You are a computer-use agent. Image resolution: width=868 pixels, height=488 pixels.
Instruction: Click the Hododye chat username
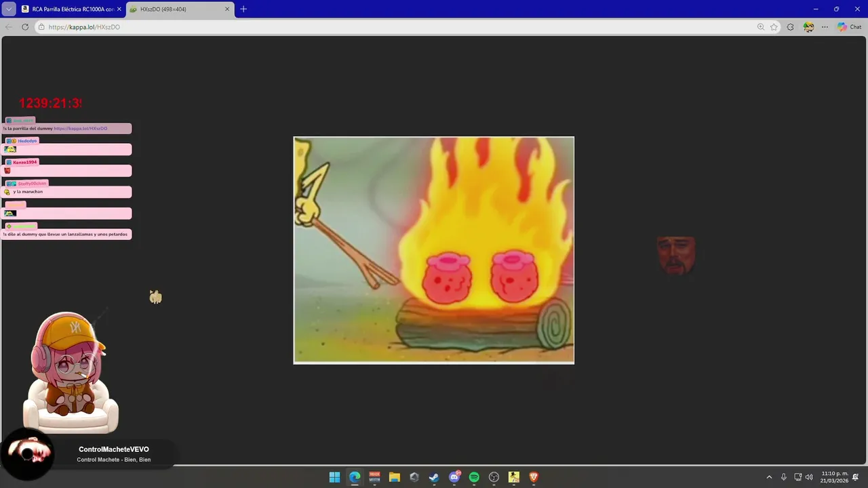tap(27, 141)
